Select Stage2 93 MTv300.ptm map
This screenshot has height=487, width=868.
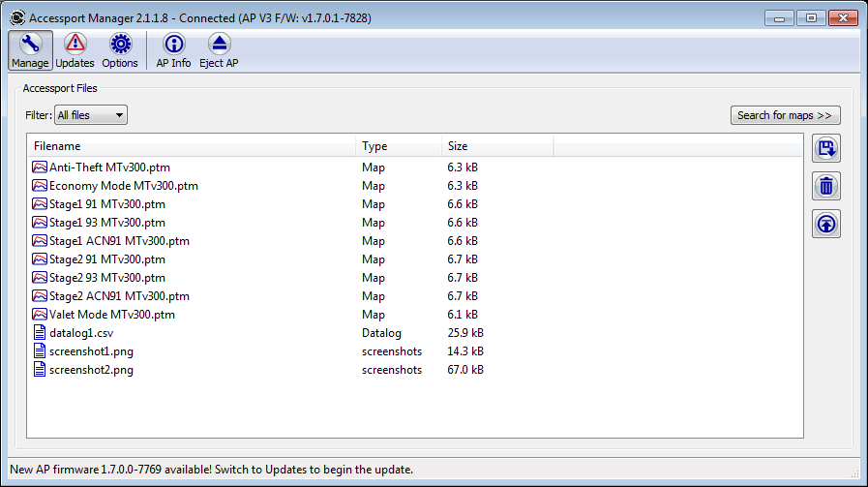click(107, 278)
